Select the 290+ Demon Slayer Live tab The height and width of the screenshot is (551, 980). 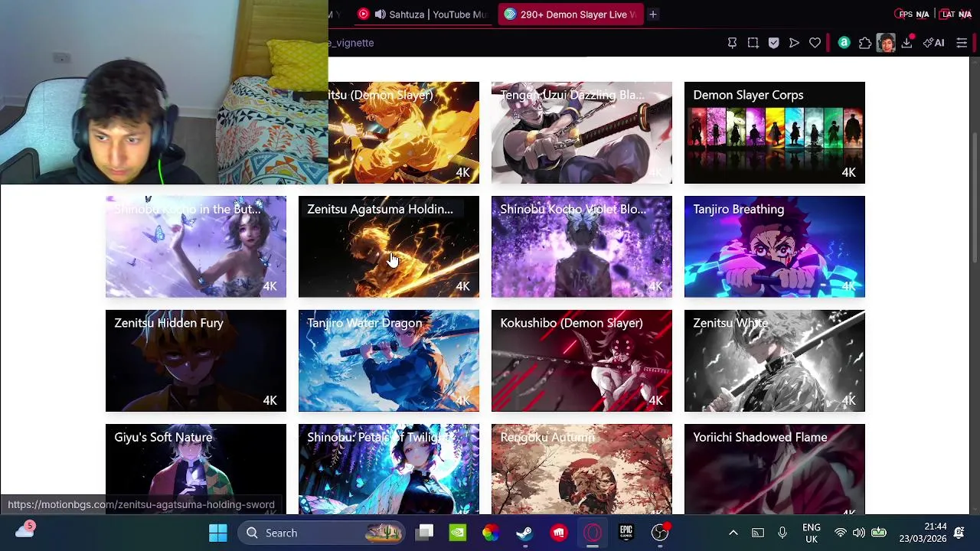570,15
